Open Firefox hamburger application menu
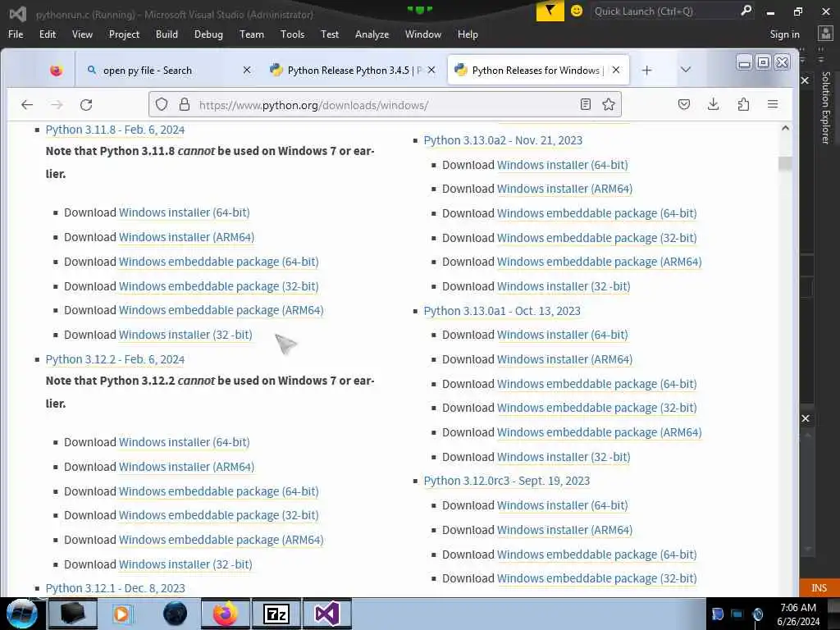The width and height of the screenshot is (840, 630). (x=773, y=104)
